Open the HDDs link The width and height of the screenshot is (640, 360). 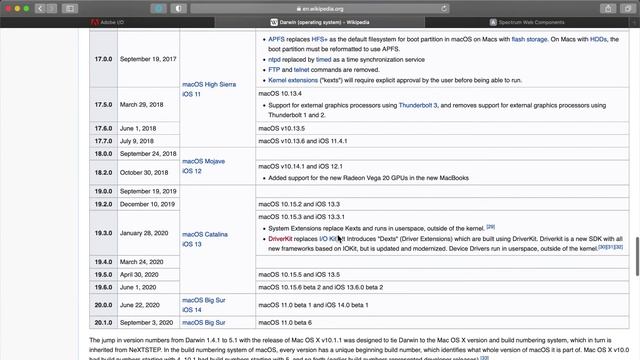coord(598,39)
